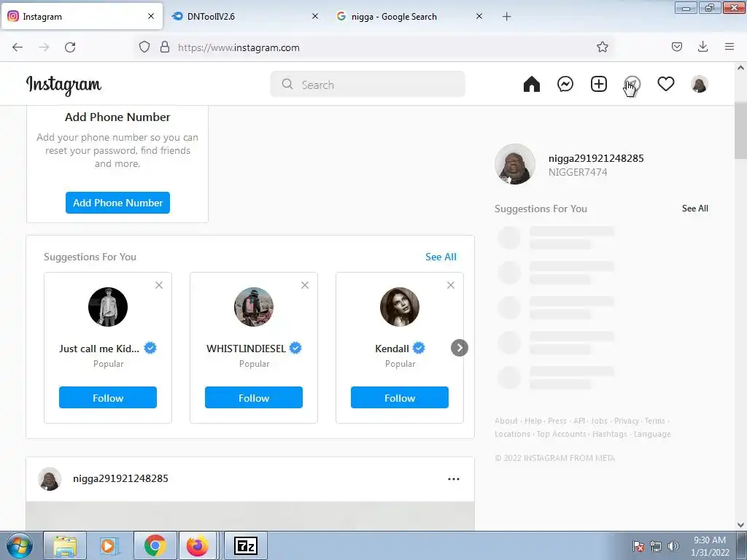Open Just call me Kid profile picture

point(108,307)
